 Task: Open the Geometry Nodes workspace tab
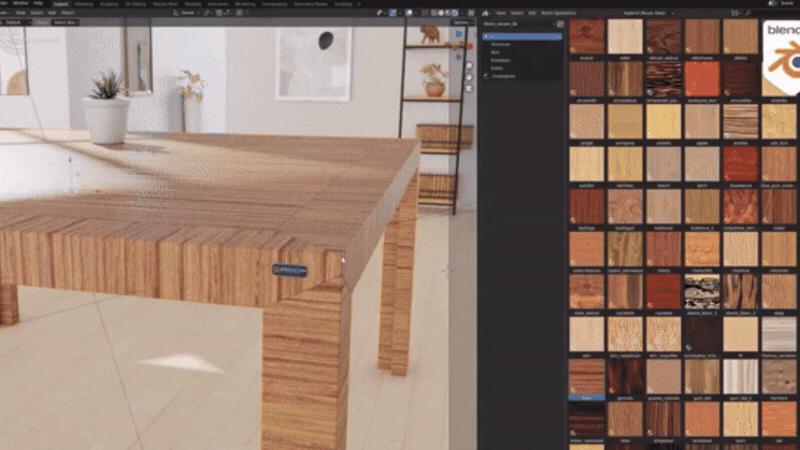point(311,4)
